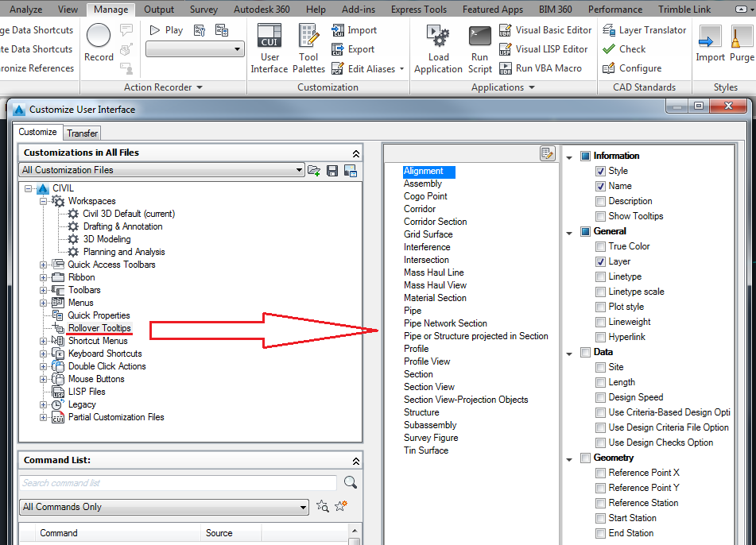Image resolution: width=756 pixels, height=545 pixels.
Task: Open the action macro dropdown list
Action: click(195, 49)
